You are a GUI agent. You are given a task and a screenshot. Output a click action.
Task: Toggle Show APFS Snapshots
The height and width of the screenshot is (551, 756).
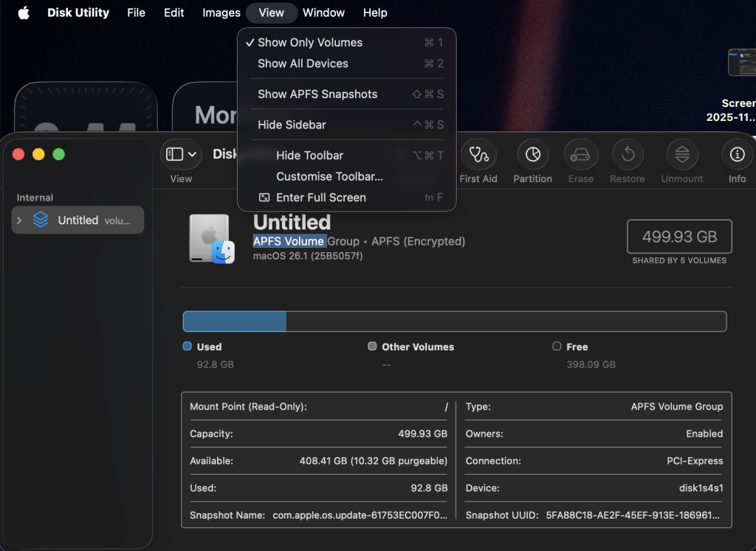point(317,94)
